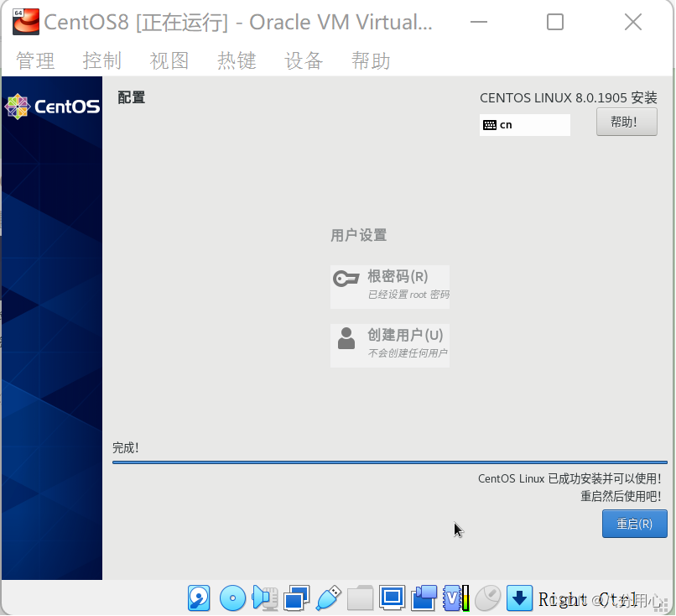Click the key icon for root password

coord(346,279)
